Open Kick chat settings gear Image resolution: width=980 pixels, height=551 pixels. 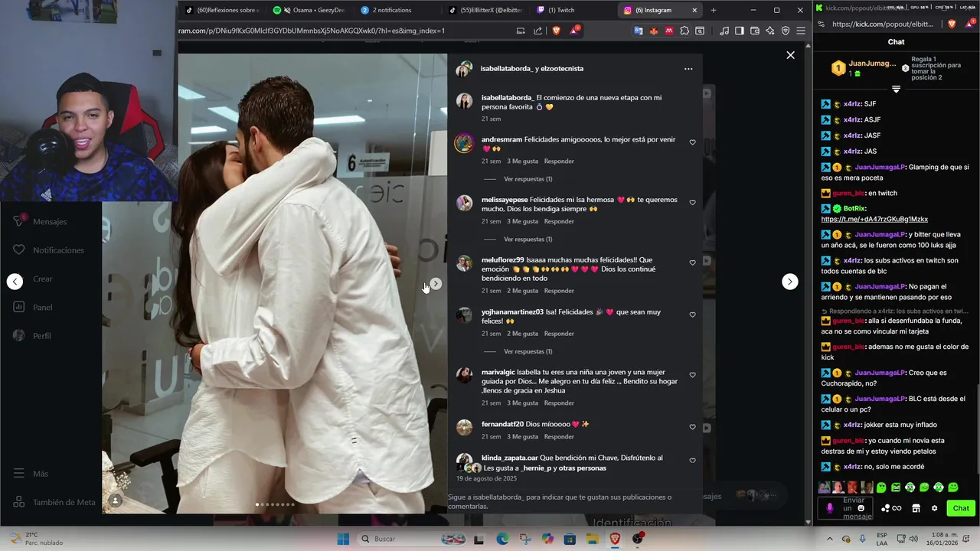tap(934, 508)
